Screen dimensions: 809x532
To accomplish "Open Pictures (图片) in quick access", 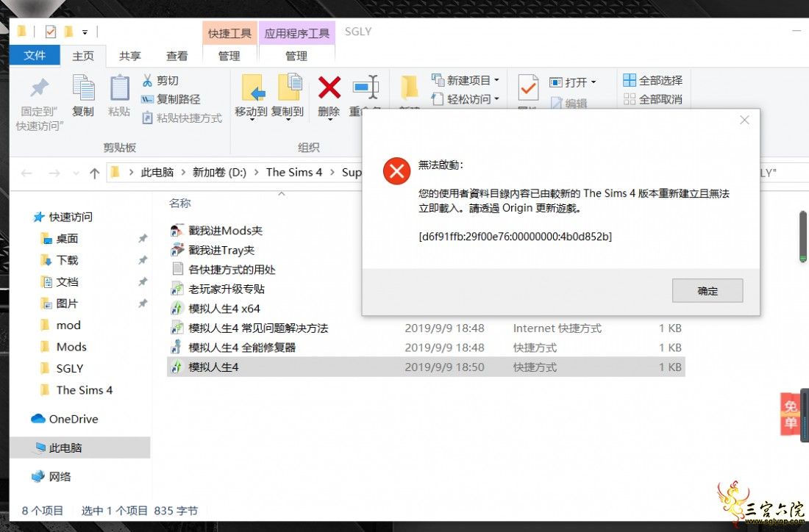I will click(60, 303).
